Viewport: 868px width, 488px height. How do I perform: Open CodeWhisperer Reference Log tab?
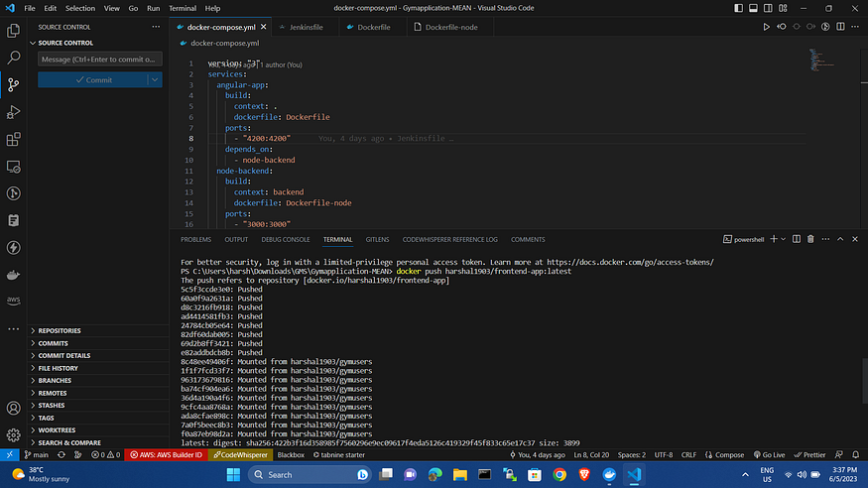[x=450, y=240]
